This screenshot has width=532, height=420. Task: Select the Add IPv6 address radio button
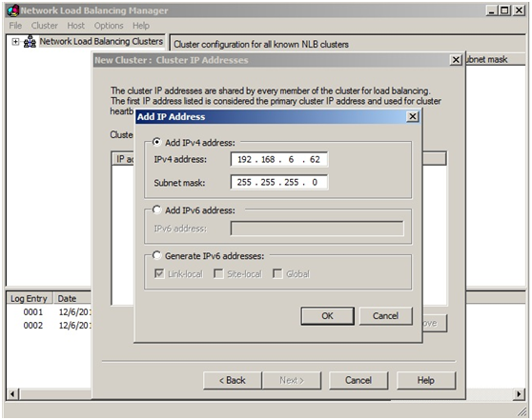(156, 210)
